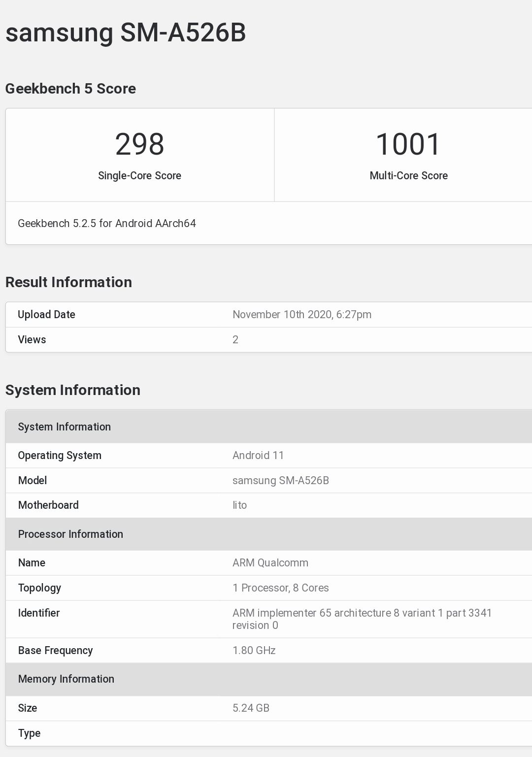The width and height of the screenshot is (532, 757).
Task: Click the Model value samsung SM-A526B
Action: click(280, 481)
